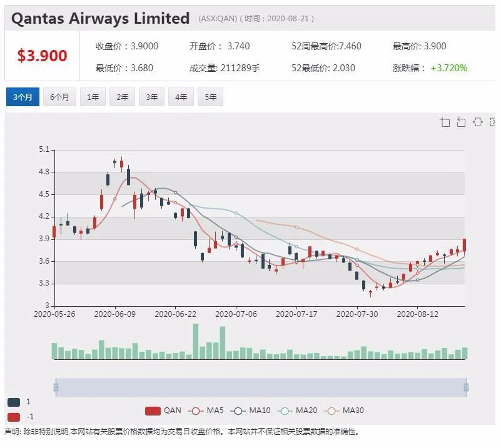Grab the left data zoom slider handle
This screenshot has height=448, width=501.
(56, 387)
